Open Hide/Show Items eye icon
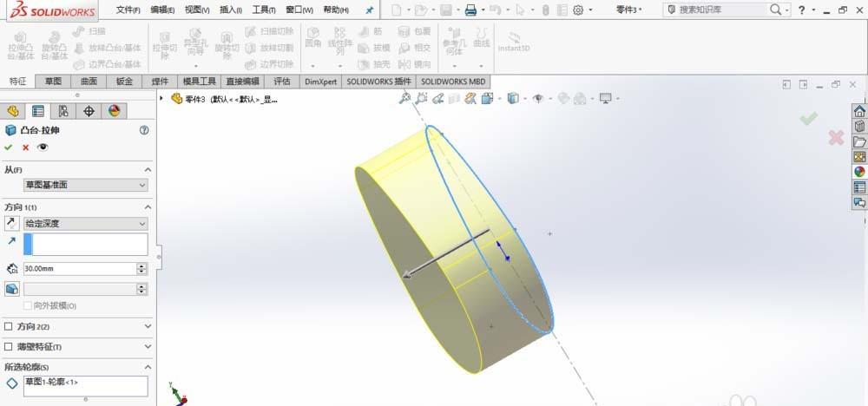The width and height of the screenshot is (868, 406). (x=537, y=98)
